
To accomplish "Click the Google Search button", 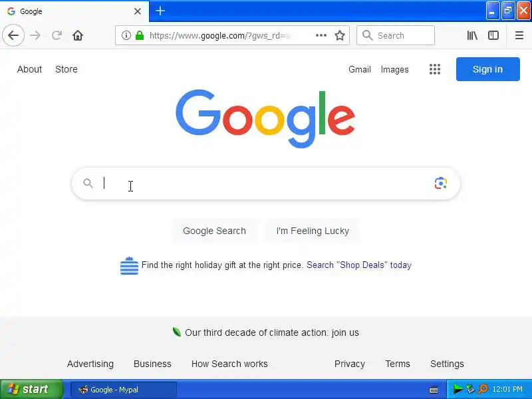I will coord(214,231).
